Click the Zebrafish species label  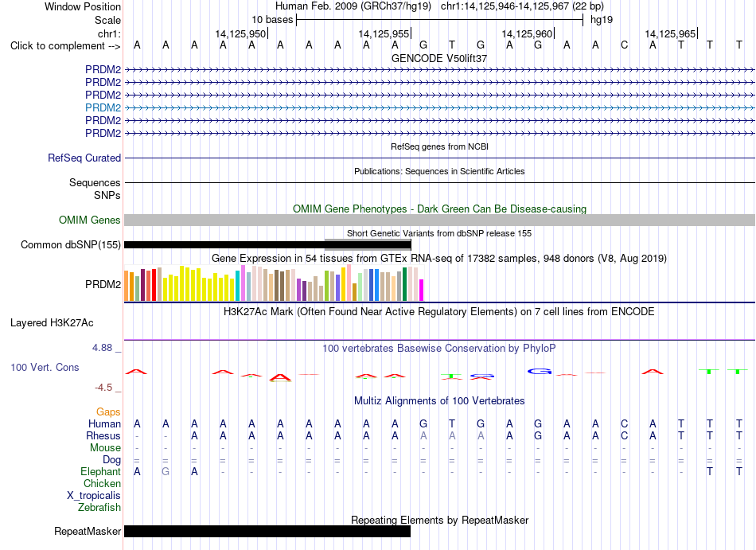[99, 507]
